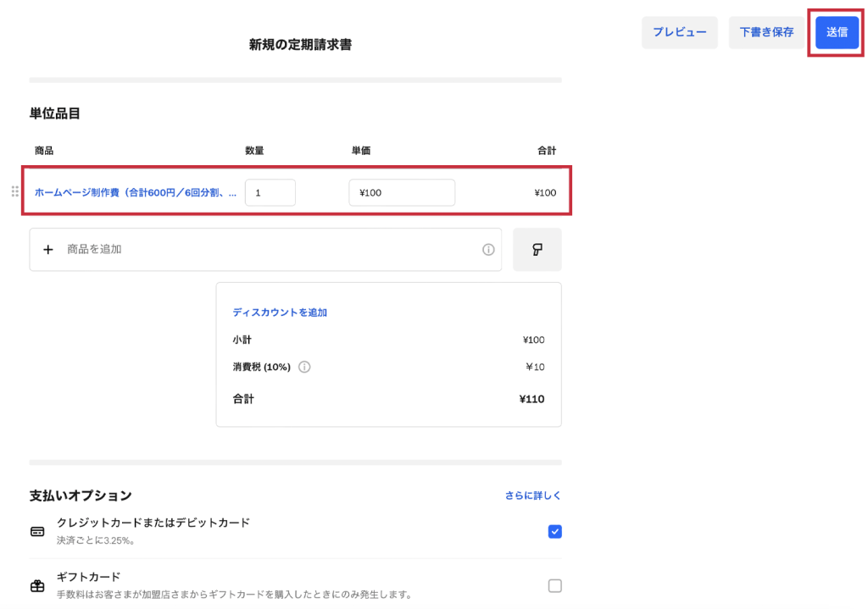This screenshot has width=868, height=609.
Task: Click the gift card icon
Action: 37,585
